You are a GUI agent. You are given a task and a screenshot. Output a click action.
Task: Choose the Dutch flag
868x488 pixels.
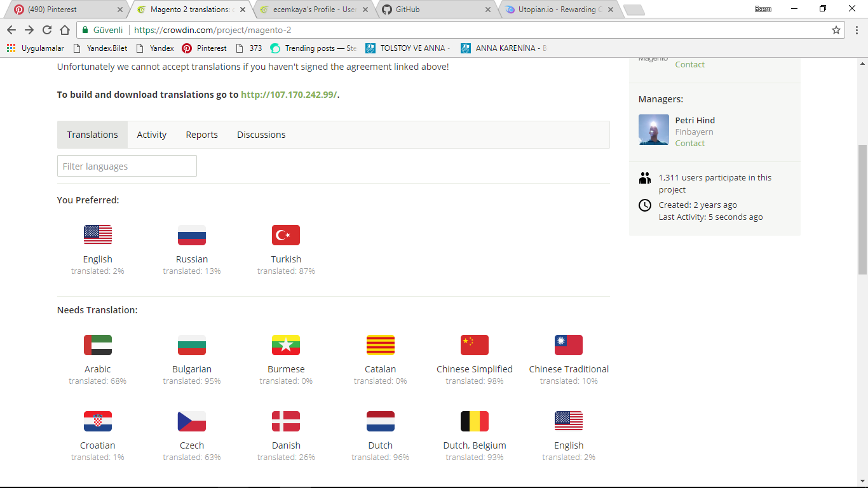coord(381,421)
